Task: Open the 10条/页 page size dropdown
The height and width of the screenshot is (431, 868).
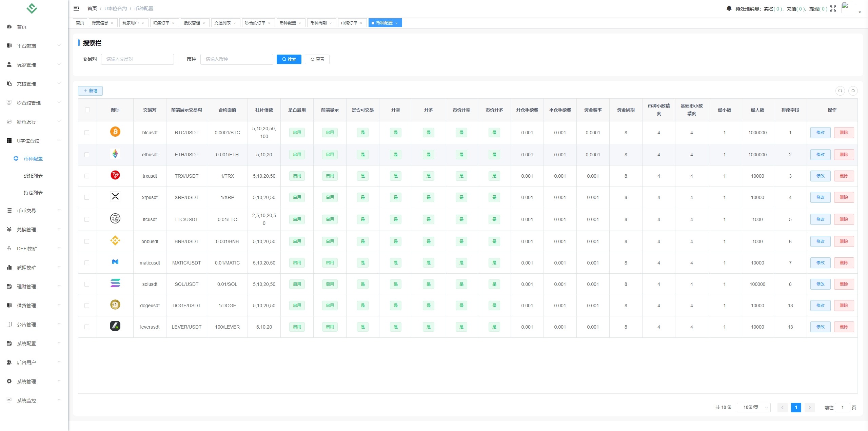Action: coord(753,407)
